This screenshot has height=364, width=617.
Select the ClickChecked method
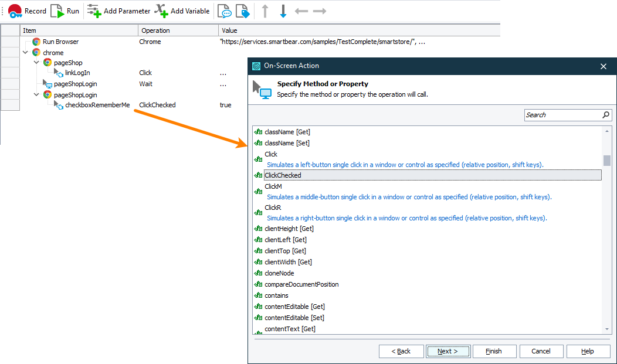[432, 175]
